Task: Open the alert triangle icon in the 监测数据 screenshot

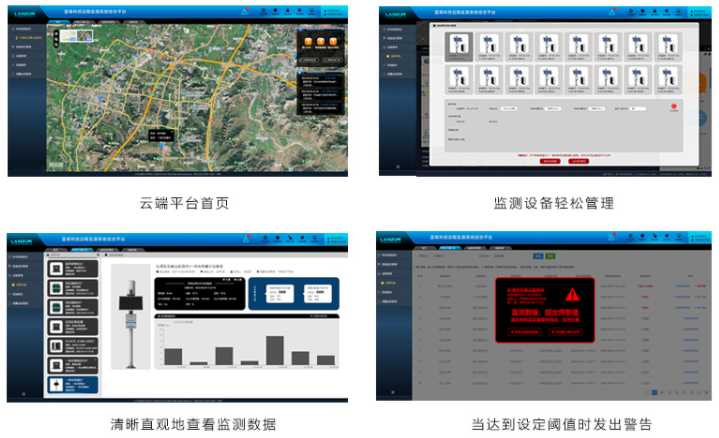Action: coord(246,238)
